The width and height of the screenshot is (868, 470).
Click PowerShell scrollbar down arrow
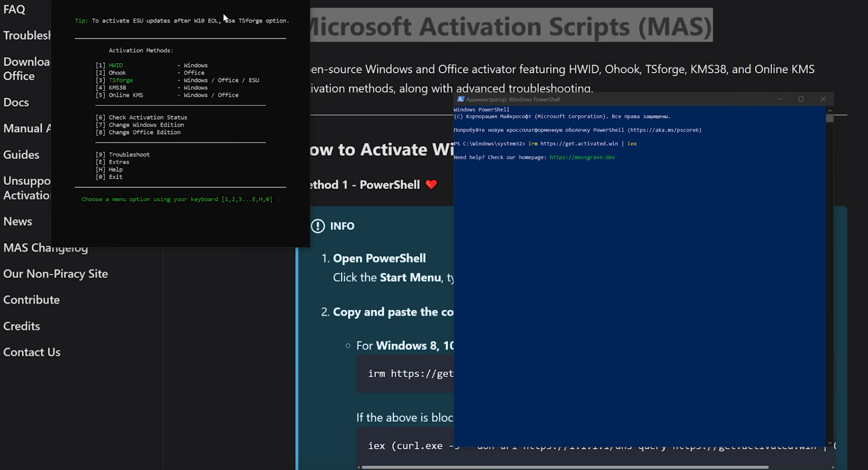point(829,443)
